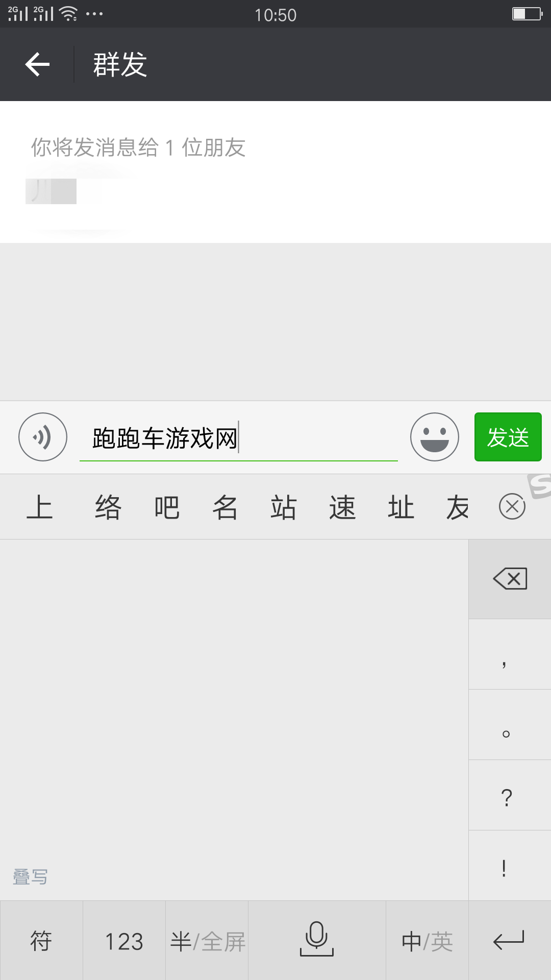551x980 pixels.
Task: Open the emoji smiley picker
Action: coord(435,437)
